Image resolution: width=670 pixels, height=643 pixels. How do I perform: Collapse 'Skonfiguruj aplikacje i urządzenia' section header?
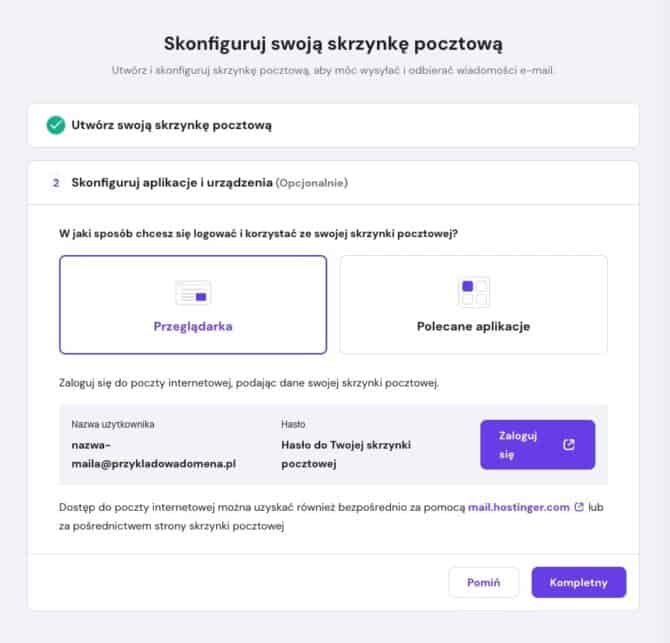tap(172, 183)
